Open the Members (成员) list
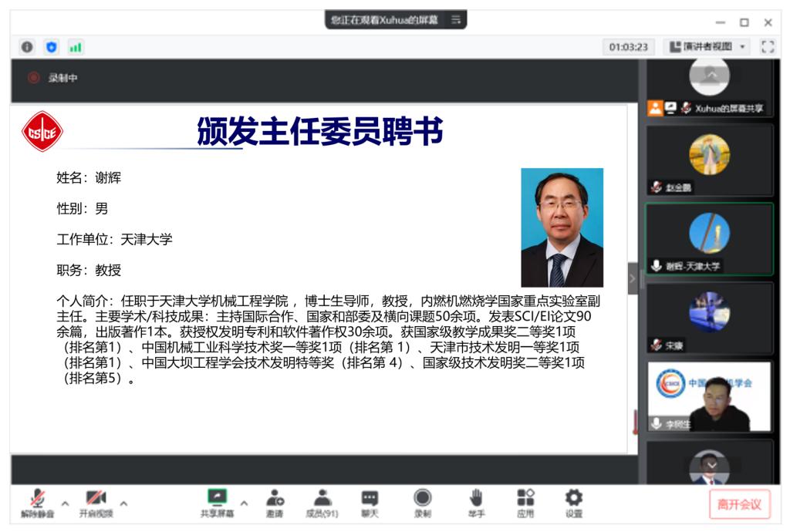The height and width of the screenshot is (532, 790). coord(322,502)
